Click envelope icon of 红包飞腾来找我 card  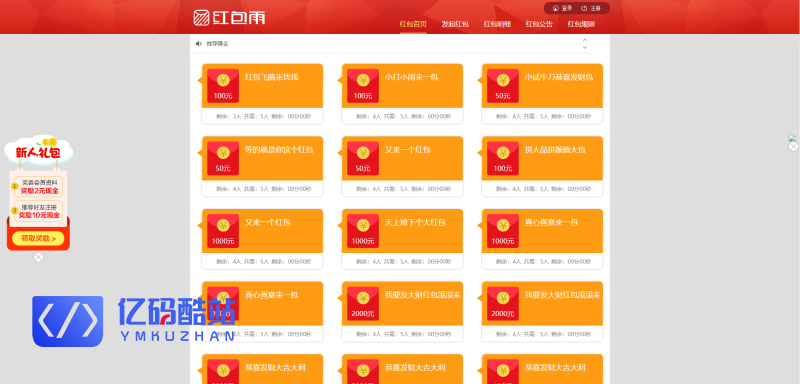223,86
